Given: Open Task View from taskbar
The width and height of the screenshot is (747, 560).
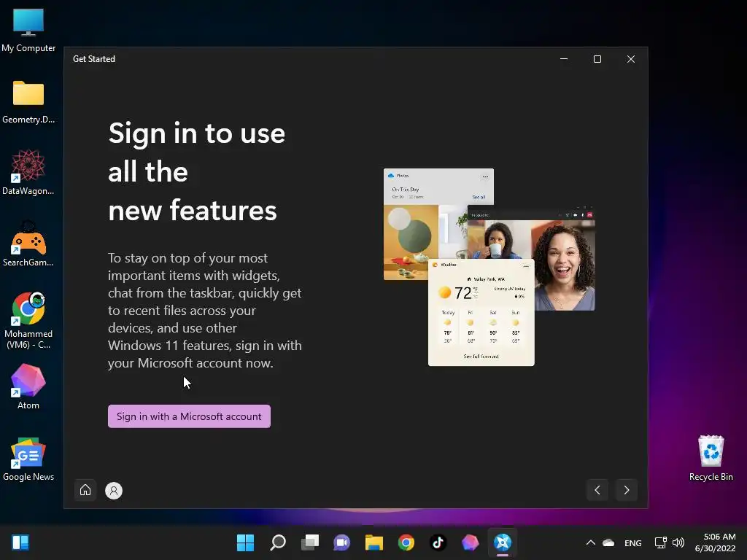Looking at the screenshot, I should click(309, 542).
